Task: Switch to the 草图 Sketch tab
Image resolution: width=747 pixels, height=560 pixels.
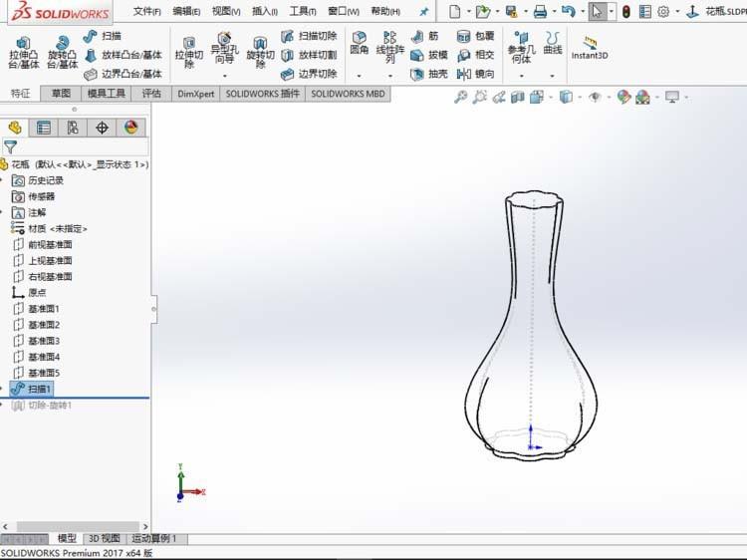Action: (61, 94)
